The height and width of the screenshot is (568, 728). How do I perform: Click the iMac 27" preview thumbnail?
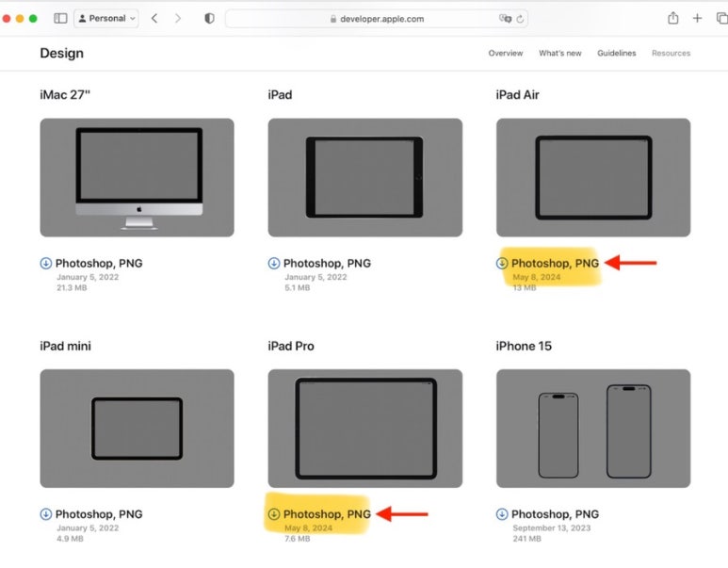[x=137, y=177]
